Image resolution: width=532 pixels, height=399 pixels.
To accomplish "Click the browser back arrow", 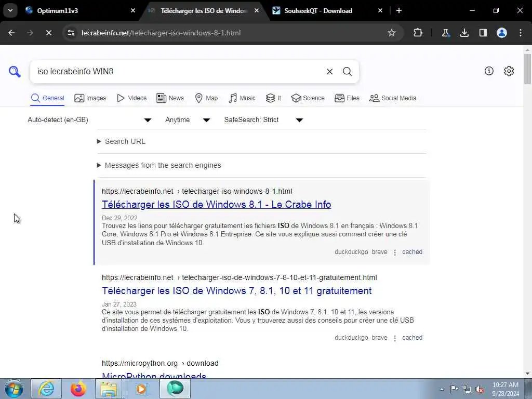I will 11,33.
